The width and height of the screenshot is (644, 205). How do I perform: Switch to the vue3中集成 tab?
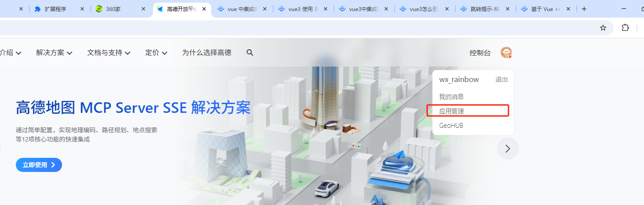(363, 9)
